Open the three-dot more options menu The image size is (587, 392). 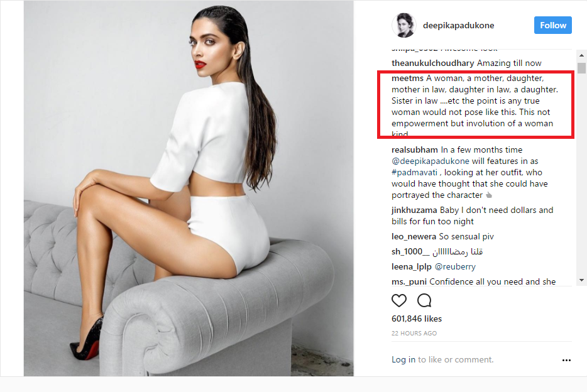(566, 360)
